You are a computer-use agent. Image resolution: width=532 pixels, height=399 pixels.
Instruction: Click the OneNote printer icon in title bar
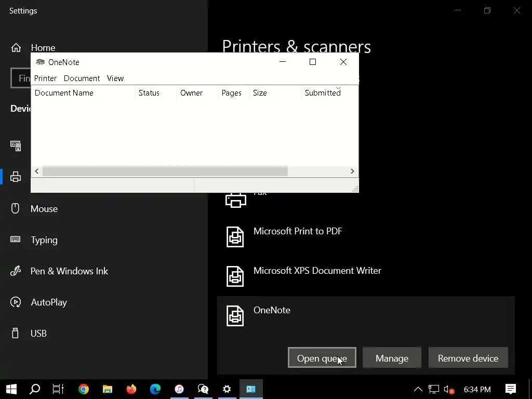41,62
